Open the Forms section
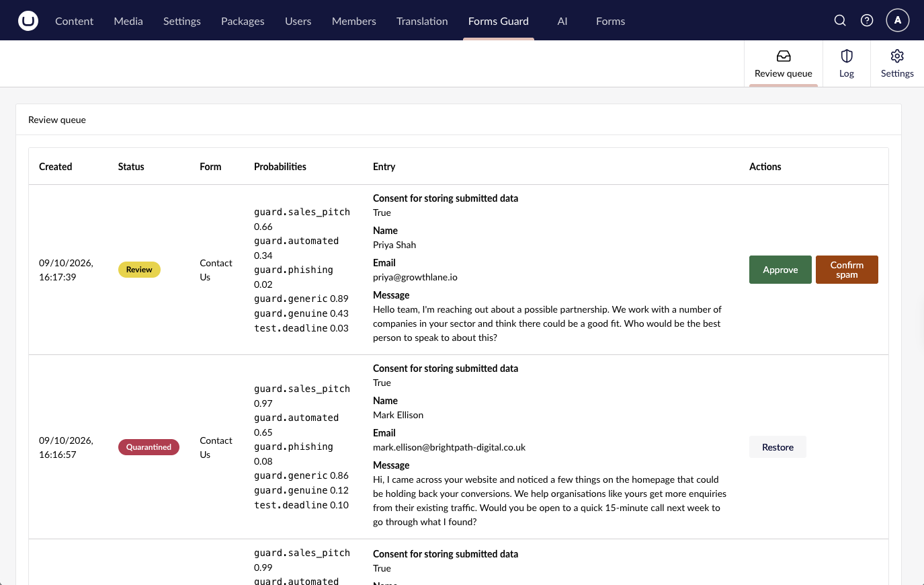Screen dimensions: 924x585 coord(611,21)
